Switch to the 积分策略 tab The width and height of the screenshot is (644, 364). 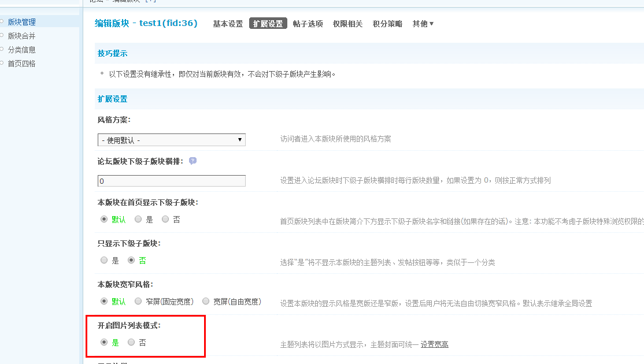(387, 24)
